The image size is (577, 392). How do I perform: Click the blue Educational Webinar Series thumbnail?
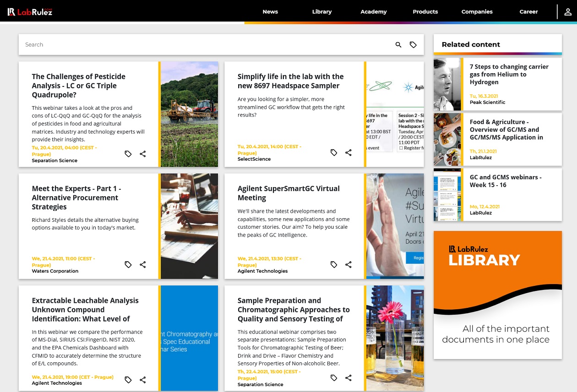click(190, 338)
